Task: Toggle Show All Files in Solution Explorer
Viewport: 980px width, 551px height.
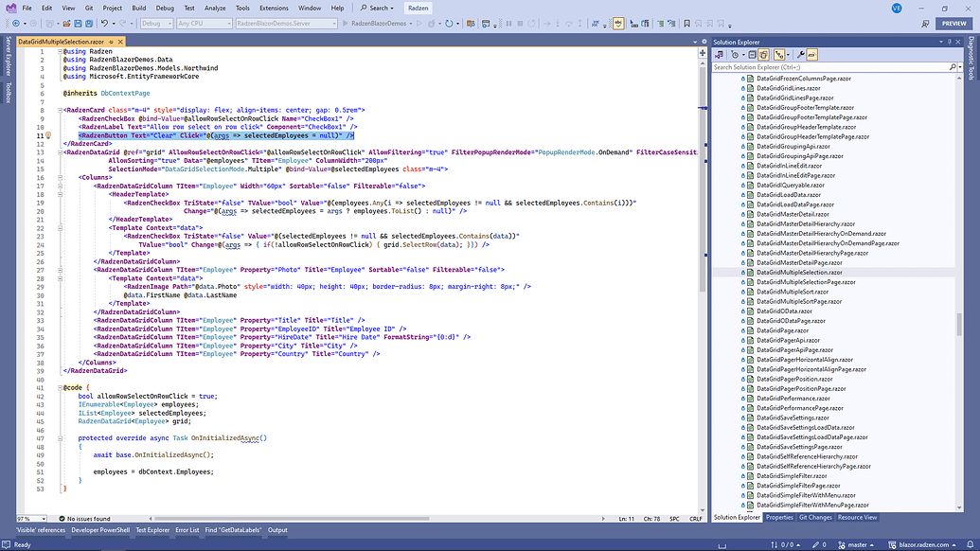Action: [763, 54]
